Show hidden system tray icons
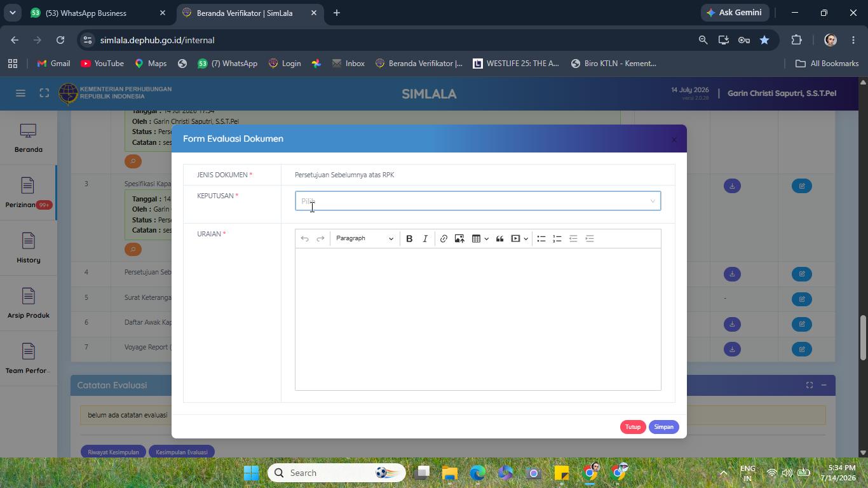Image resolution: width=868 pixels, height=488 pixels. click(723, 473)
